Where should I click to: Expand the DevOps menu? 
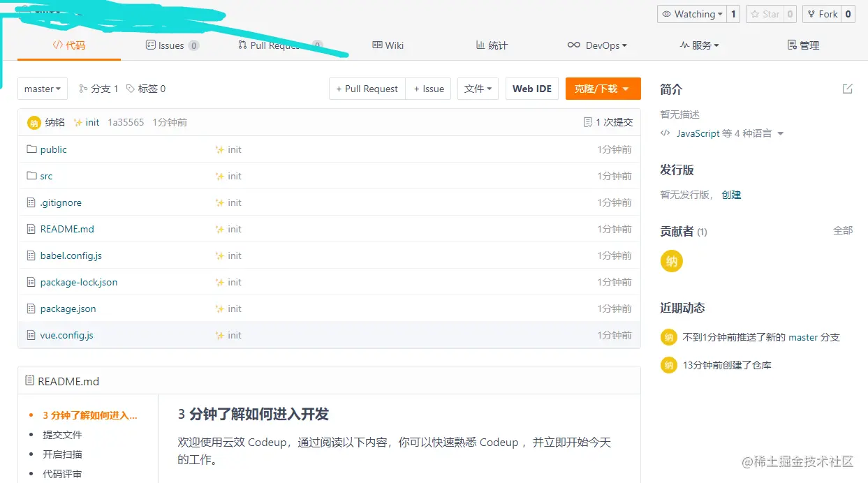click(x=597, y=45)
